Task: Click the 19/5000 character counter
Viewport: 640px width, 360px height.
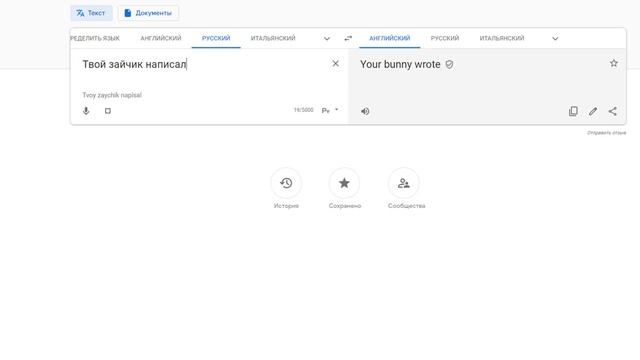Action: 304,110
